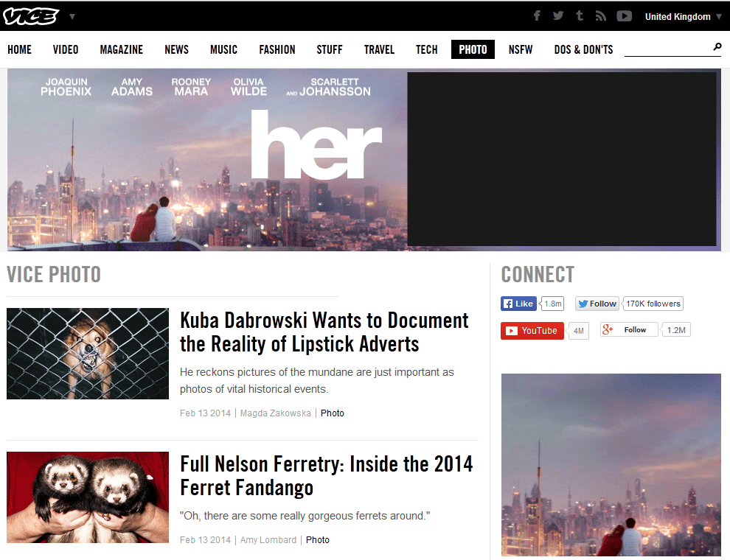Image resolution: width=730 pixels, height=560 pixels.
Task: Open the MUSIC section
Action: (x=224, y=50)
